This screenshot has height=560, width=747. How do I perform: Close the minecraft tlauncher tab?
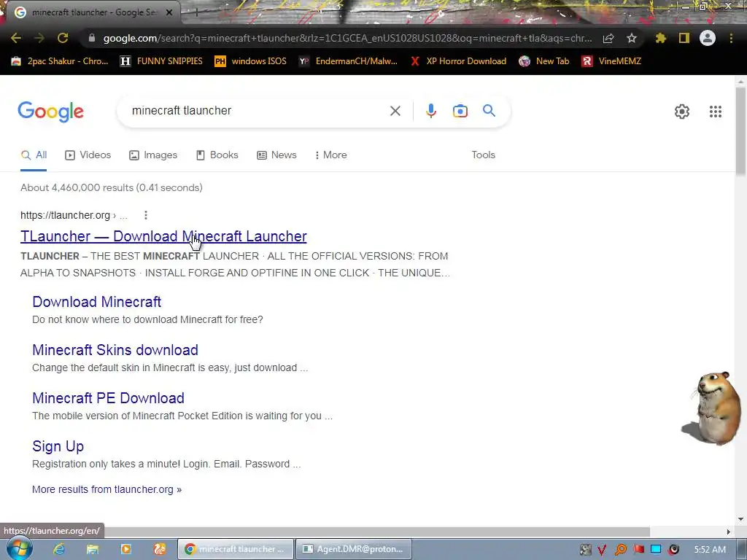pos(169,12)
